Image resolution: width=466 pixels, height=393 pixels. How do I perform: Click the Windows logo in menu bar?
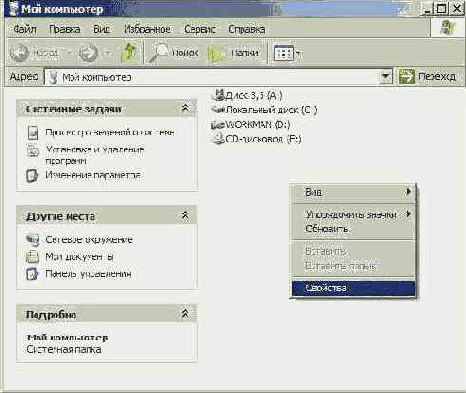[447, 28]
